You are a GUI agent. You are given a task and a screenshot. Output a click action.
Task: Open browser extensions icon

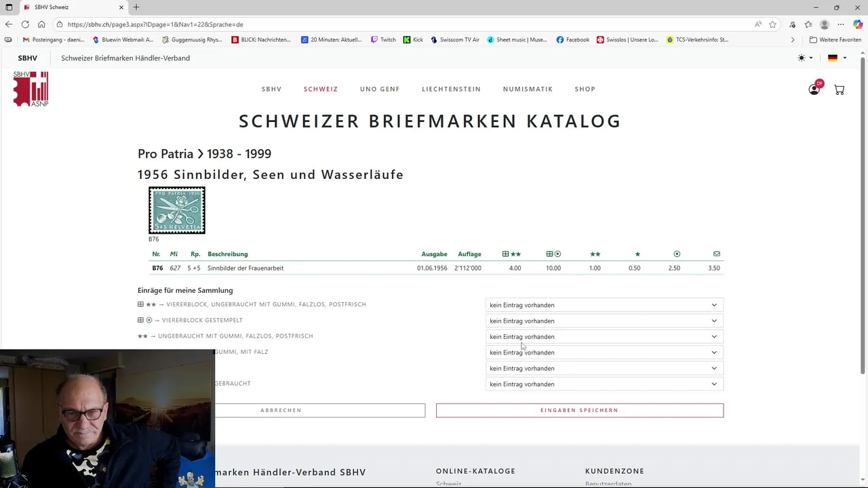[793, 24]
